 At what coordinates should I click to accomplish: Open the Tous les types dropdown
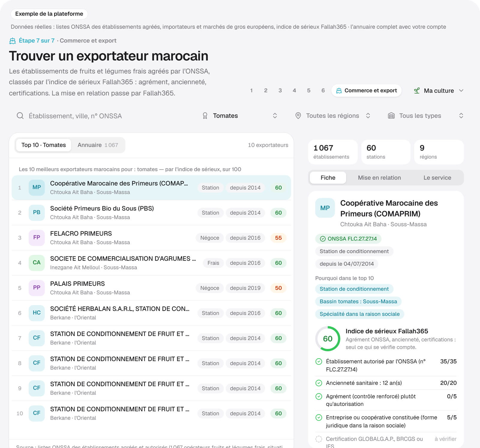coord(426,116)
